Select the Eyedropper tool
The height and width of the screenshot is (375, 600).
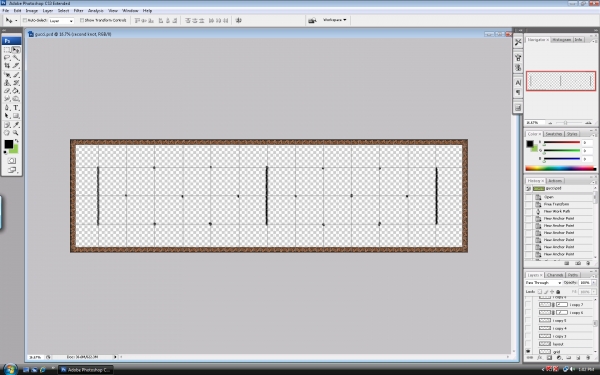(x=16, y=125)
